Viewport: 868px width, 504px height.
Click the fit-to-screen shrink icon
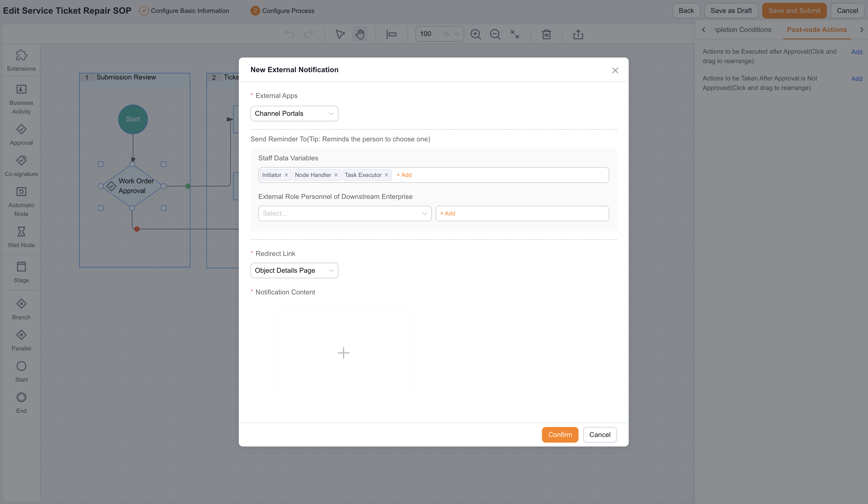[x=515, y=34]
